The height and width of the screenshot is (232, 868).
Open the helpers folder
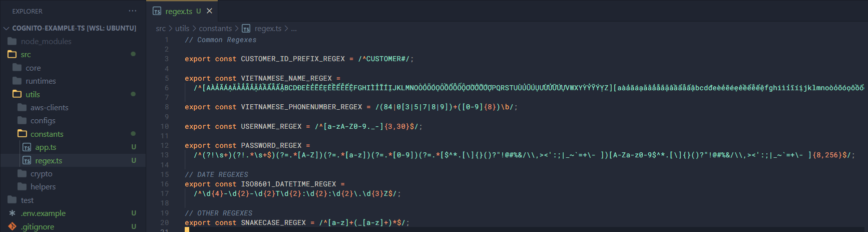pos(43,187)
